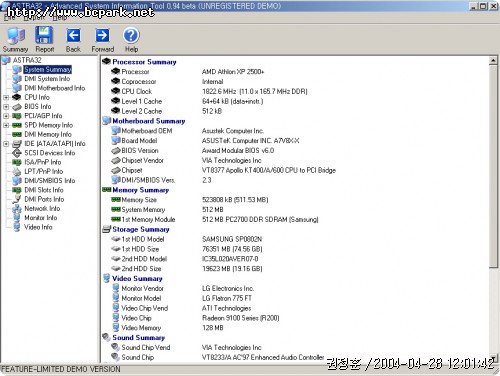Click the Memory Summary heading

[140, 190]
